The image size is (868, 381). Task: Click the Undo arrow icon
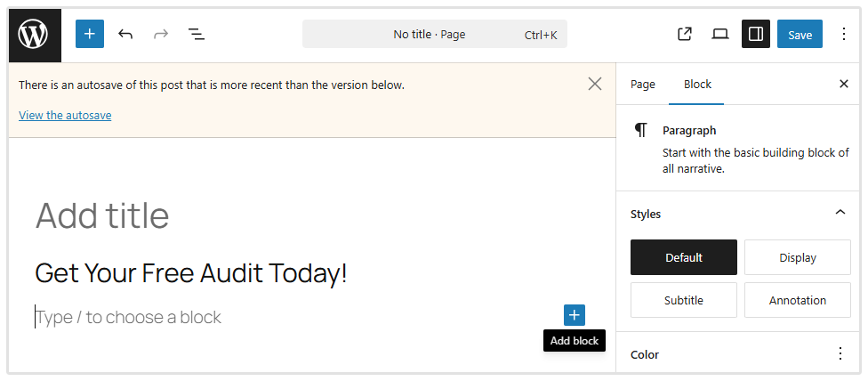tap(125, 35)
